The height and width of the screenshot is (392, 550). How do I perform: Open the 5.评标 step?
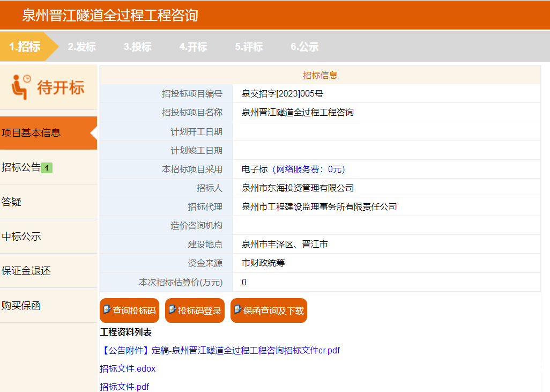tap(249, 47)
